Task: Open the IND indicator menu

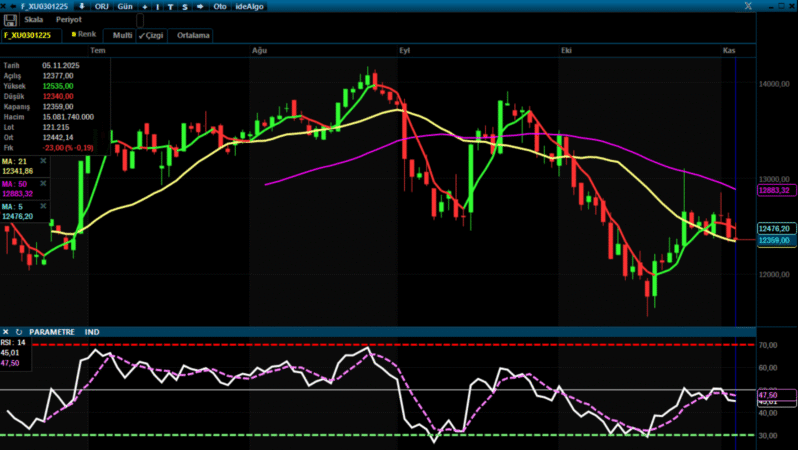Action: [92, 331]
